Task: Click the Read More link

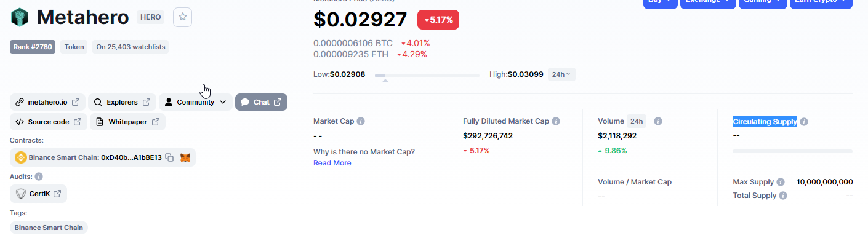Action: point(332,163)
